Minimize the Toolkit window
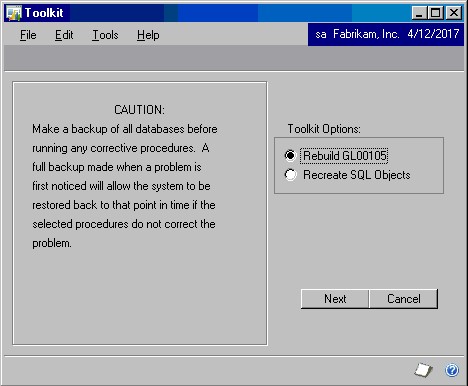 419,13
